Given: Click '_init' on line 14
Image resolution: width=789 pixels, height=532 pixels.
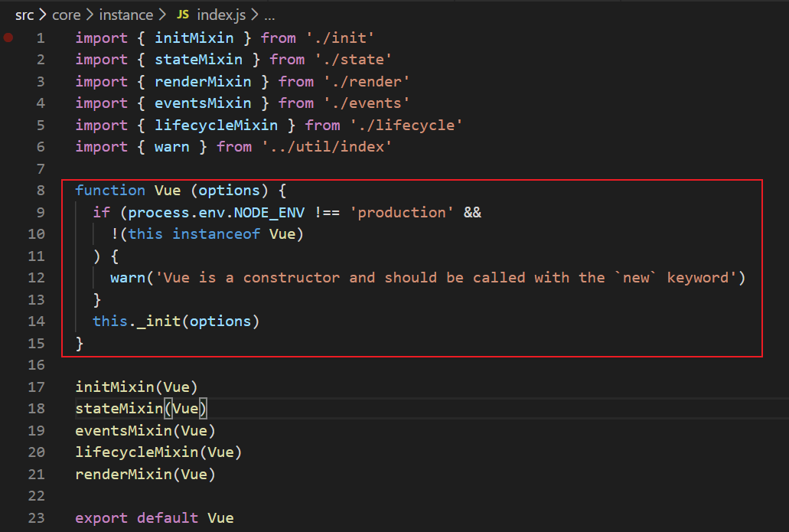Looking at the screenshot, I should (x=158, y=321).
